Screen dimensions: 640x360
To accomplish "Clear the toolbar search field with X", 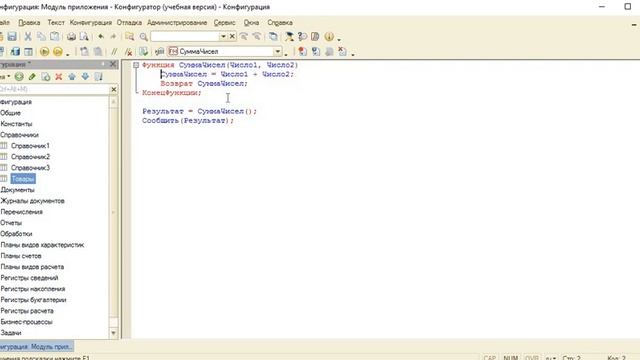I will [x=232, y=36].
